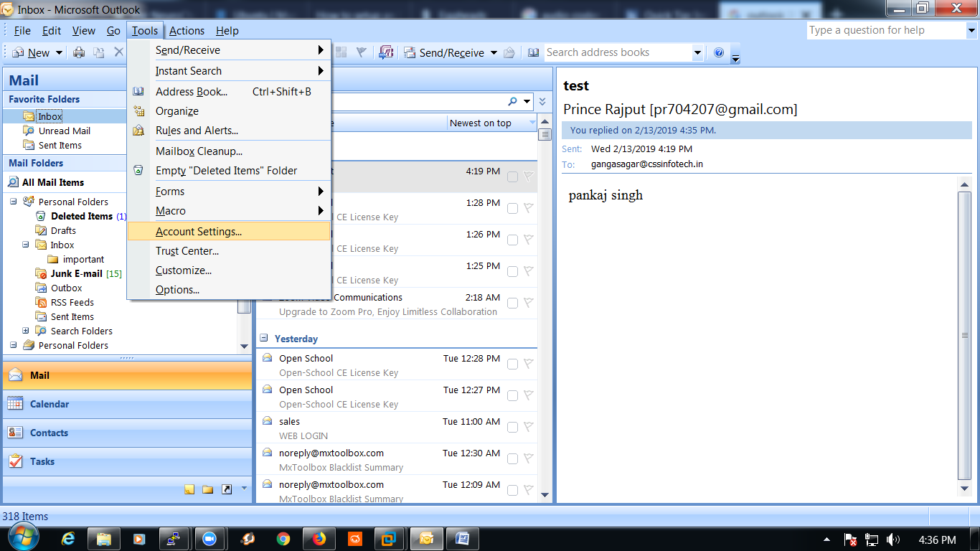Switch to the Calendar pane button
Viewport: 980px width, 551px height.
[x=128, y=404]
